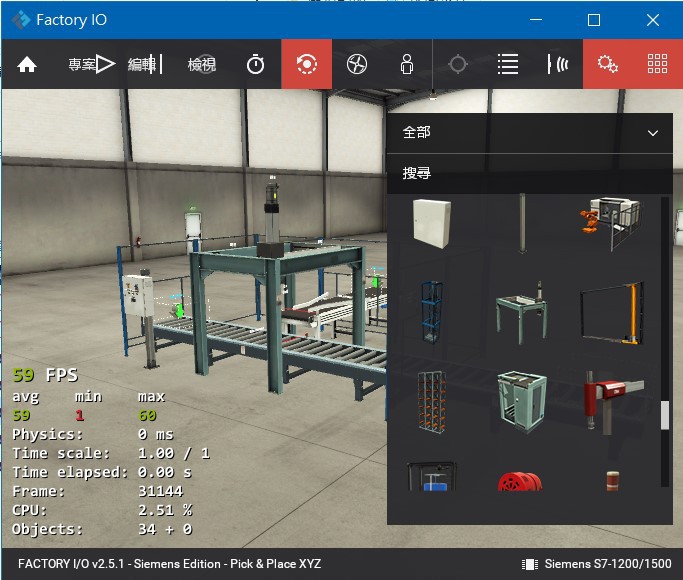Viewport: 683px width, 580px height.
Task: Toggle the red orbit camera button
Action: (306, 64)
